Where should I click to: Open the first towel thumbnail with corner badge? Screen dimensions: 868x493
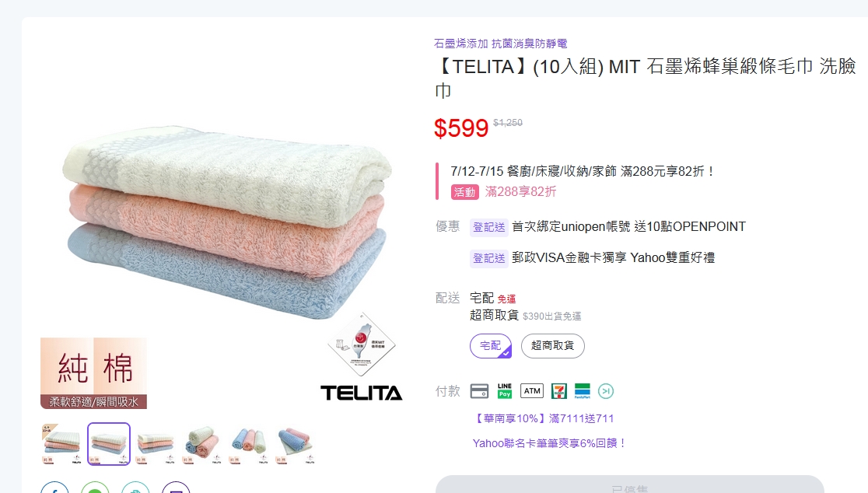click(61, 444)
